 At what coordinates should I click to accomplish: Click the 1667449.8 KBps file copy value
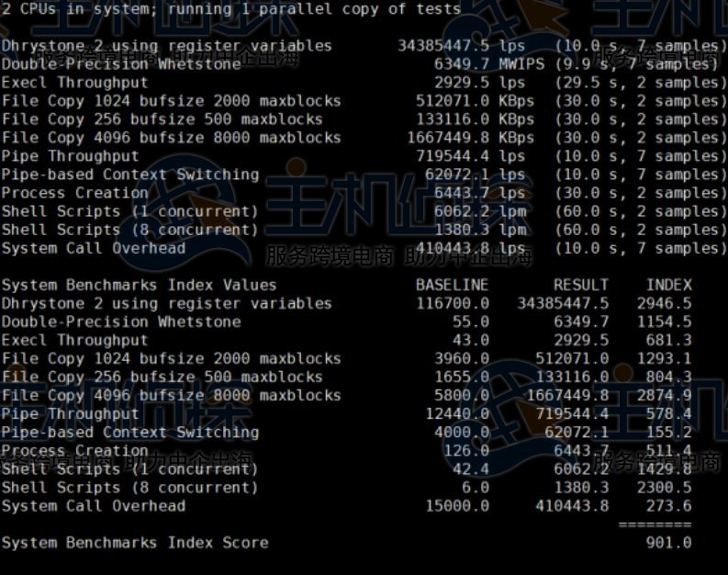click(x=470, y=138)
